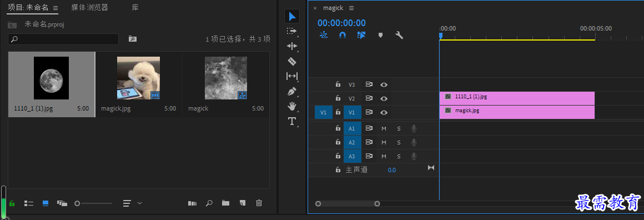Switch project panel to list view
The image size is (644, 220).
[x=29, y=203]
